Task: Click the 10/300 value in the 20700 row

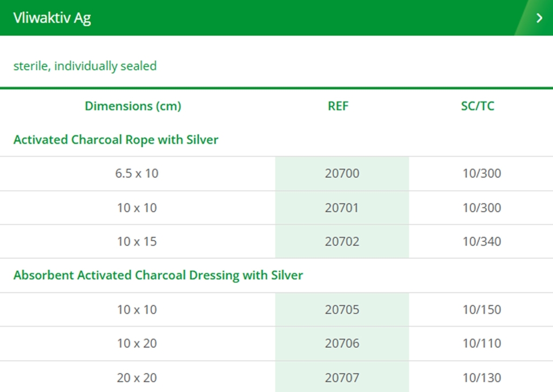Action: 482,173
